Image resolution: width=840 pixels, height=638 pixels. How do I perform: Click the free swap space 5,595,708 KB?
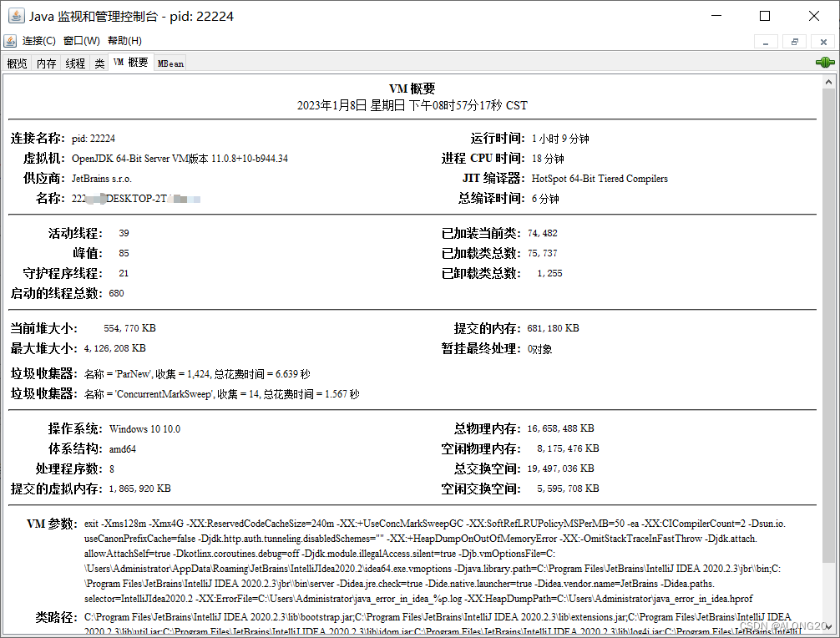click(x=568, y=489)
